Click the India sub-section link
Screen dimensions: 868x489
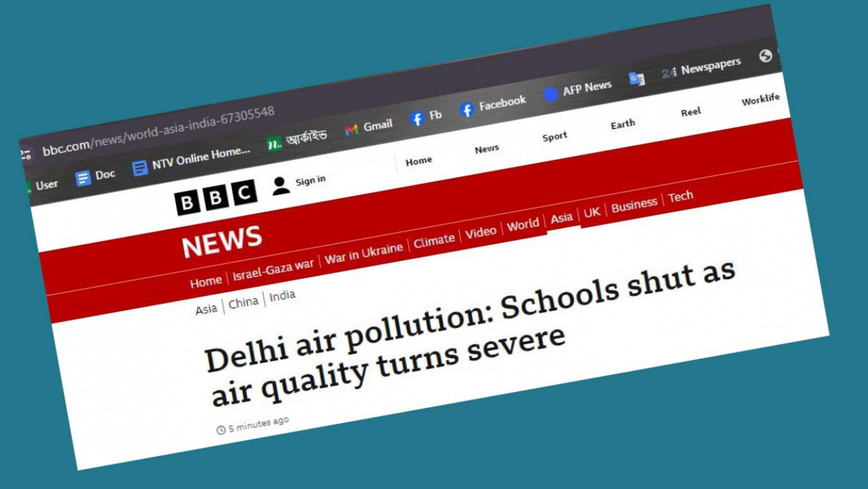tap(283, 296)
